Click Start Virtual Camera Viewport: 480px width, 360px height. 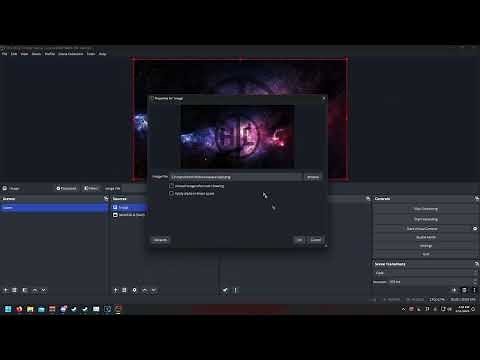point(422,228)
